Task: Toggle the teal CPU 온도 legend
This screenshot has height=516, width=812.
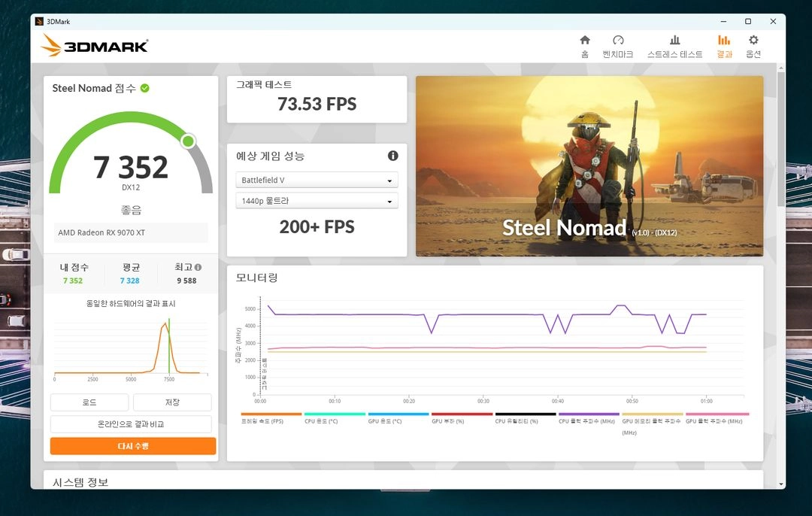Action: (x=335, y=418)
